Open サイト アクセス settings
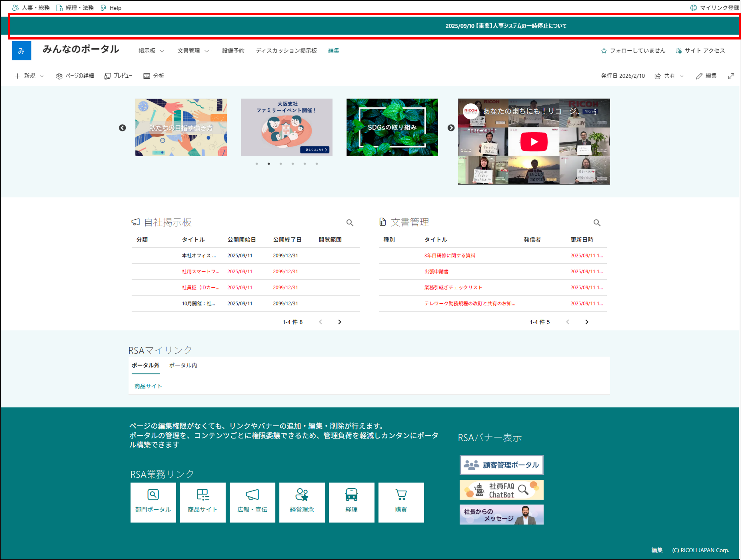Image resolution: width=741 pixels, height=560 pixels. [x=700, y=51]
